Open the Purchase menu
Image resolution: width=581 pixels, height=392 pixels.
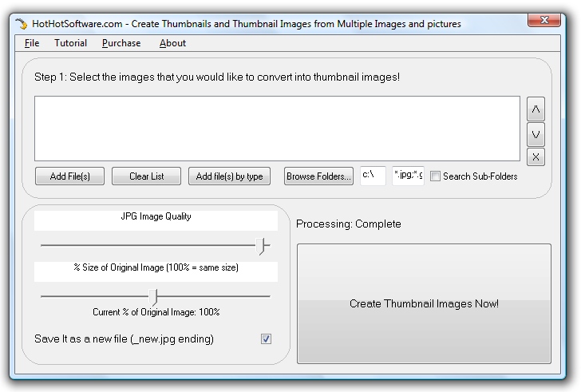click(x=121, y=43)
